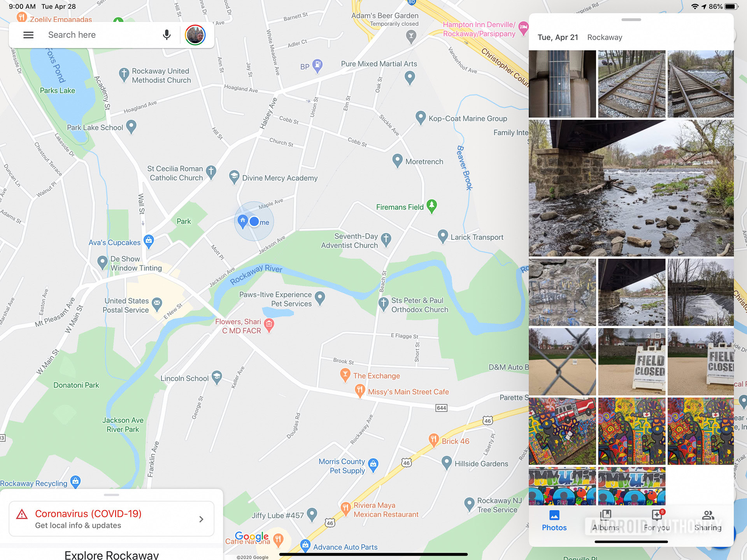Select the Photos tab
Image resolution: width=747 pixels, height=560 pixels.
(554, 521)
